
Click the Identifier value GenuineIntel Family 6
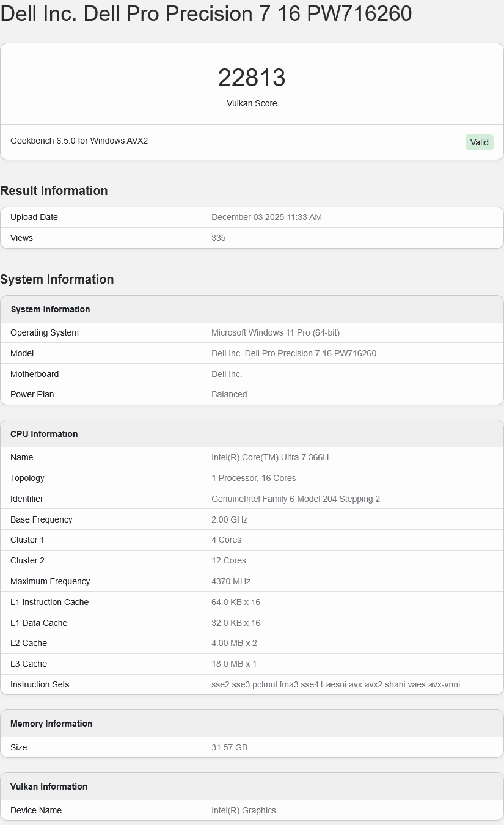[296, 499]
